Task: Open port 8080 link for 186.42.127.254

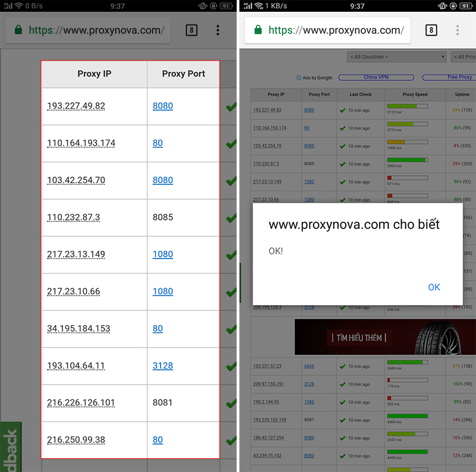Action: coord(309,438)
